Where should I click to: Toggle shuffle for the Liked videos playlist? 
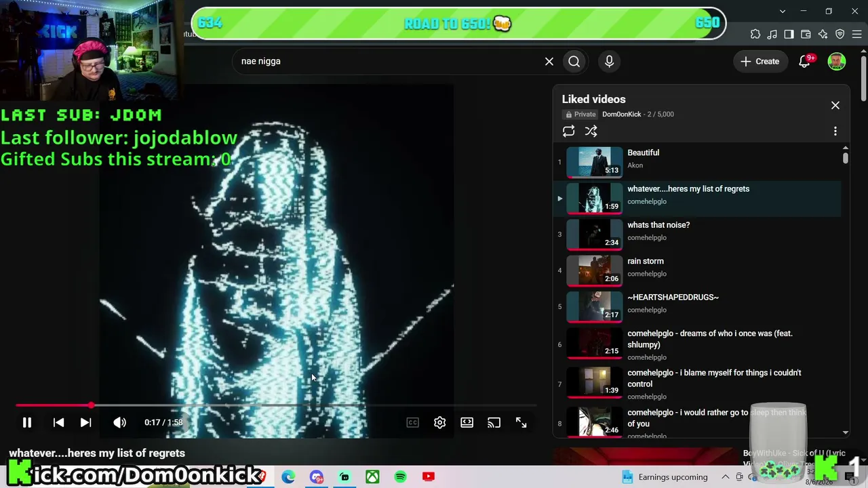click(591, 131)
